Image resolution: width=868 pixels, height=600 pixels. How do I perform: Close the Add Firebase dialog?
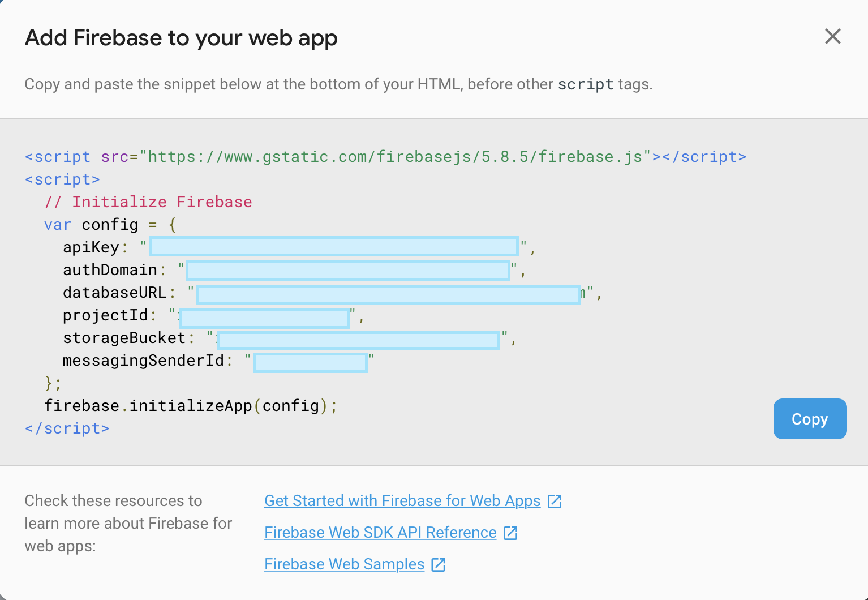click(832, 36)
